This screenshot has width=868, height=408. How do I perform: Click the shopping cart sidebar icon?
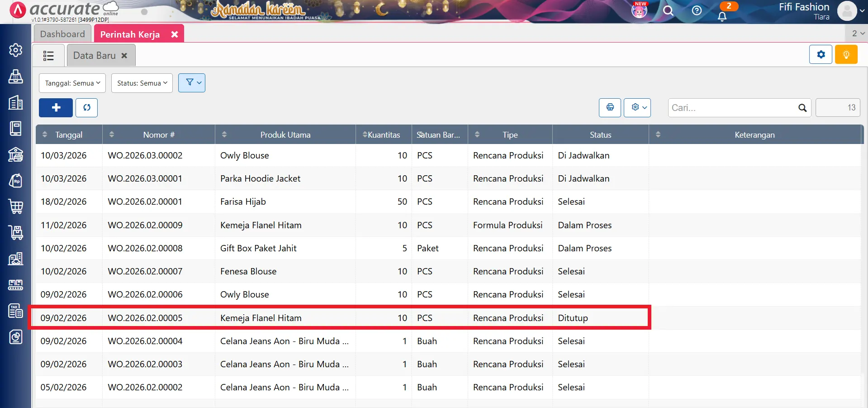click(x=16, y=206)
